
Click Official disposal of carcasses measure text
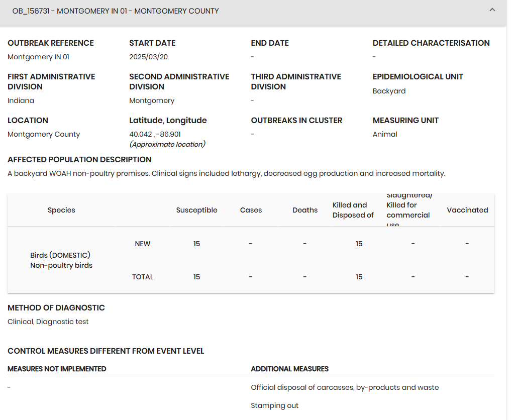point(345,387)
